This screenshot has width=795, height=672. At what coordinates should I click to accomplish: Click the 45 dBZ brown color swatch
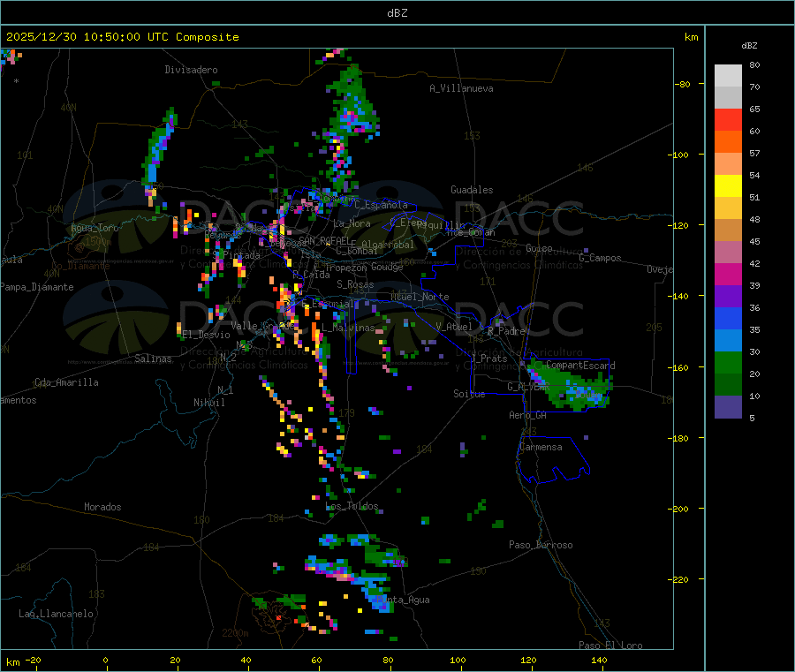(x=728, y=230)
